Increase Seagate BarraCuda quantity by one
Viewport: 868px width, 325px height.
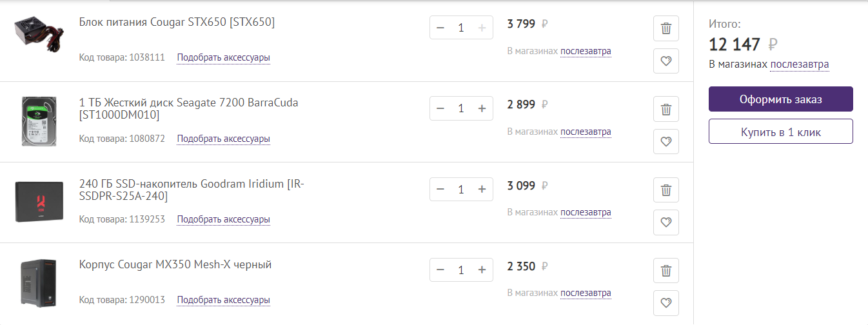point(481,108)
